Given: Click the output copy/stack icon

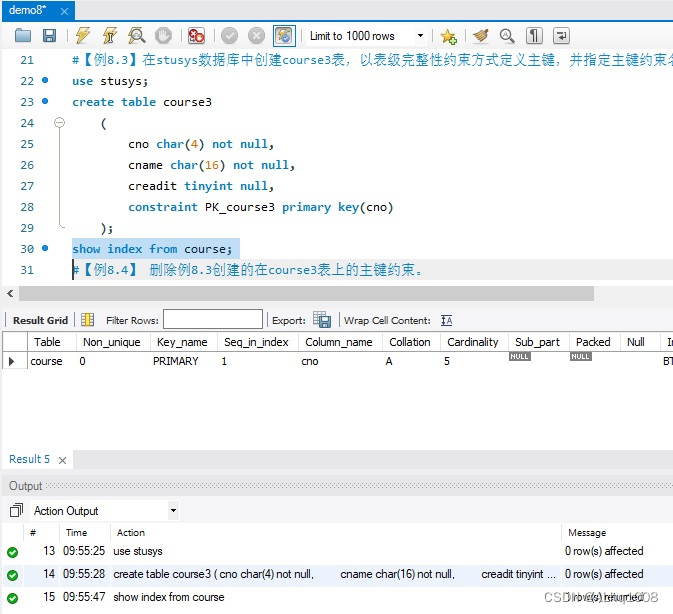Looking at the screenshot, I should tap(16, 510).
